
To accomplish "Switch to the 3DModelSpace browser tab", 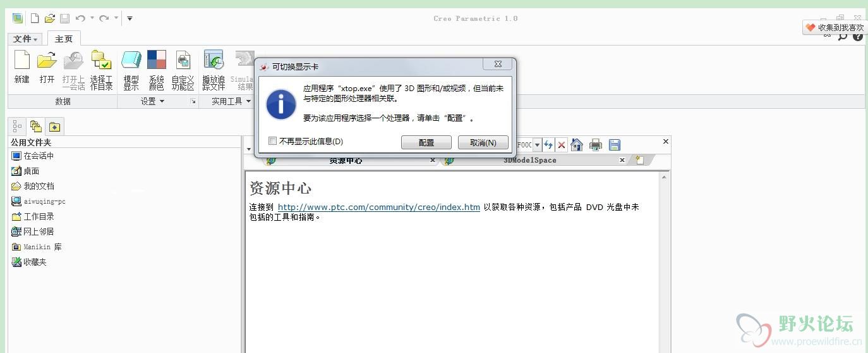I will pos(529,161).
